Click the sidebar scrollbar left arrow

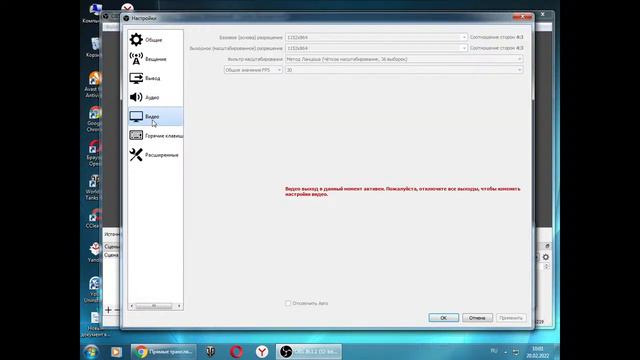click(131, 306)
